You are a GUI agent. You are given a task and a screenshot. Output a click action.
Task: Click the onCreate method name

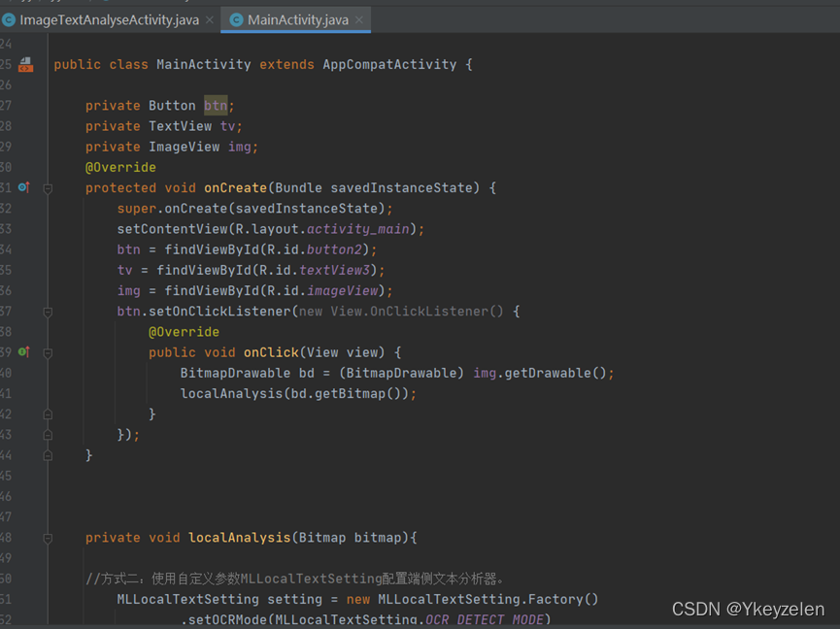235,188
